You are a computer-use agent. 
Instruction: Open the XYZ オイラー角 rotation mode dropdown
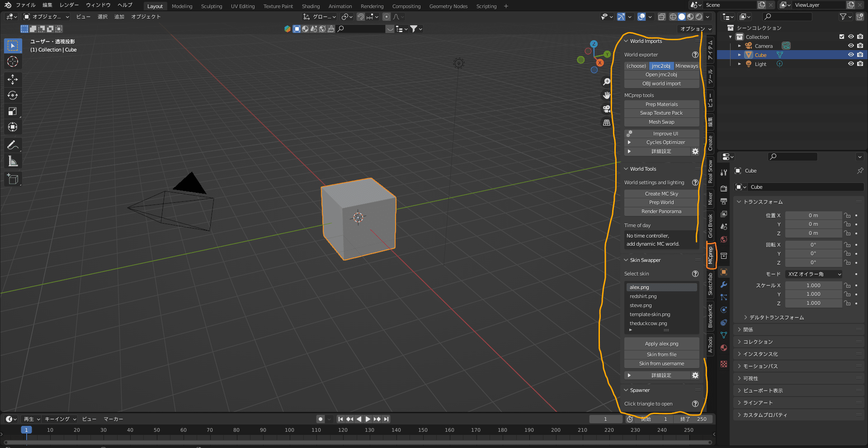[x=814, y=274]
